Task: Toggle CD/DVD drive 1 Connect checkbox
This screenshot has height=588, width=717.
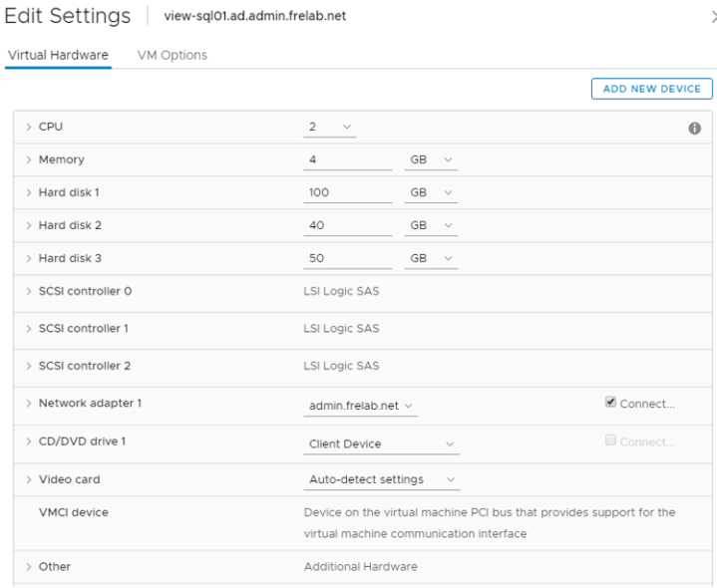Action: pos(610,441)
